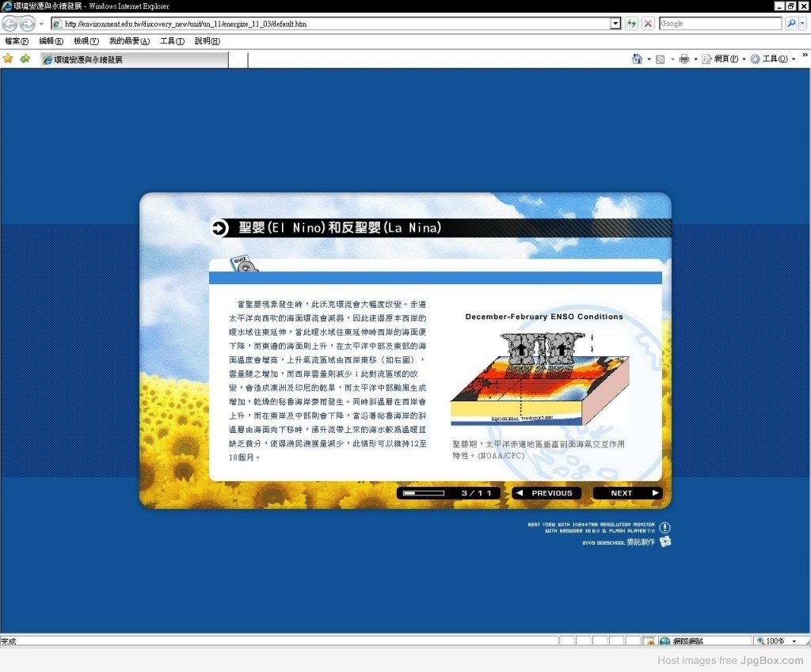Open the 檔案 (File) menu

16,41
